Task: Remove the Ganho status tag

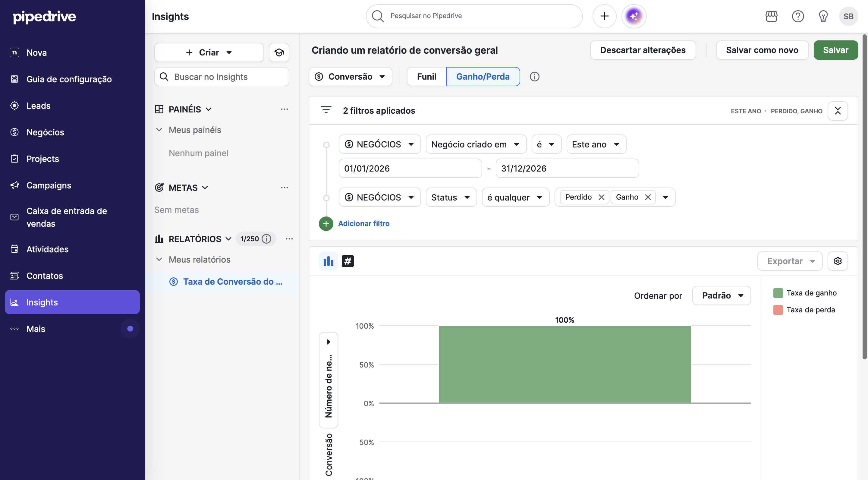Action: [648, 197]
